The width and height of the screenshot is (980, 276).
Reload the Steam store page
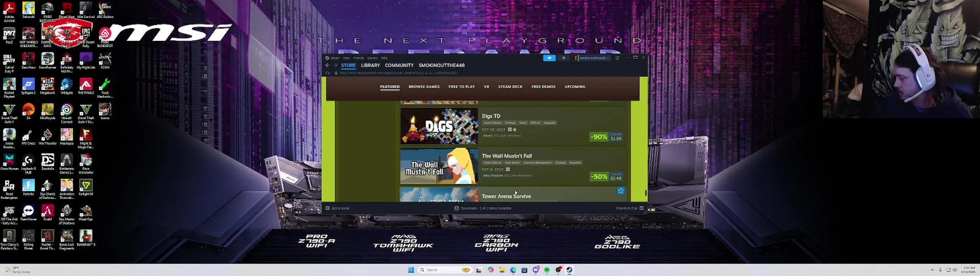328,73
